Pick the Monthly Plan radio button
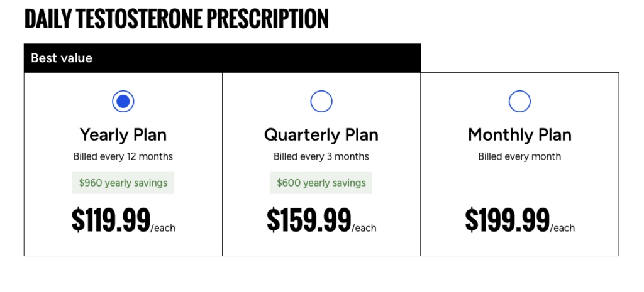This screenshot has width=644, height=292. click(519, 101)
